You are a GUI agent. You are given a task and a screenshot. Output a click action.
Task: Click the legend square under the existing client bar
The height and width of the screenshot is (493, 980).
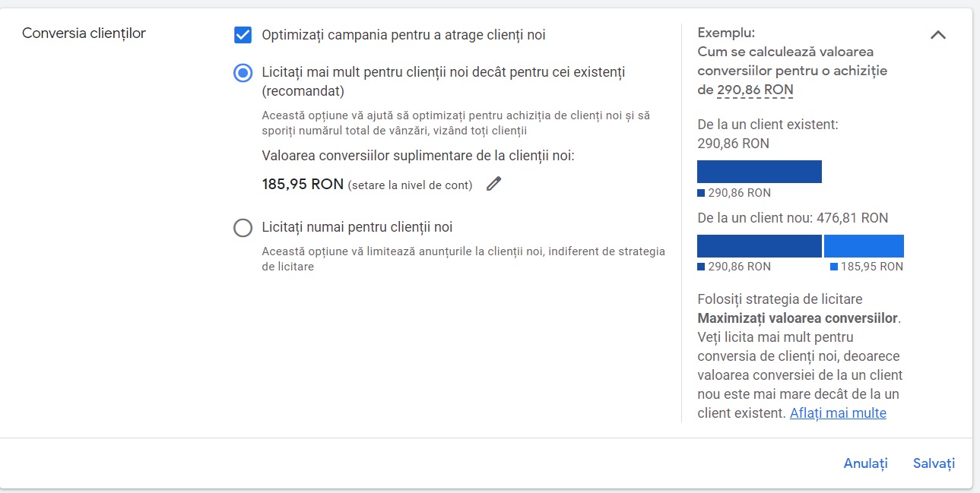tap(701, 193)
